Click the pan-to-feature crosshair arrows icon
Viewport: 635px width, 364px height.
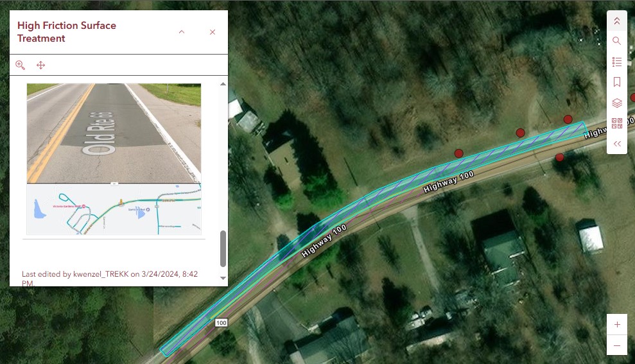(x=40, y=65)
